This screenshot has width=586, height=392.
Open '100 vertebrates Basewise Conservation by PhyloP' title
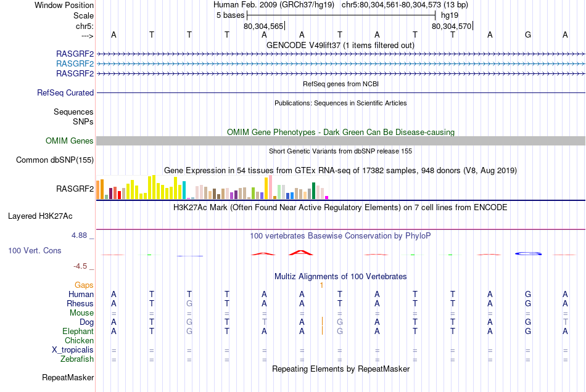(x=340, y=236)
